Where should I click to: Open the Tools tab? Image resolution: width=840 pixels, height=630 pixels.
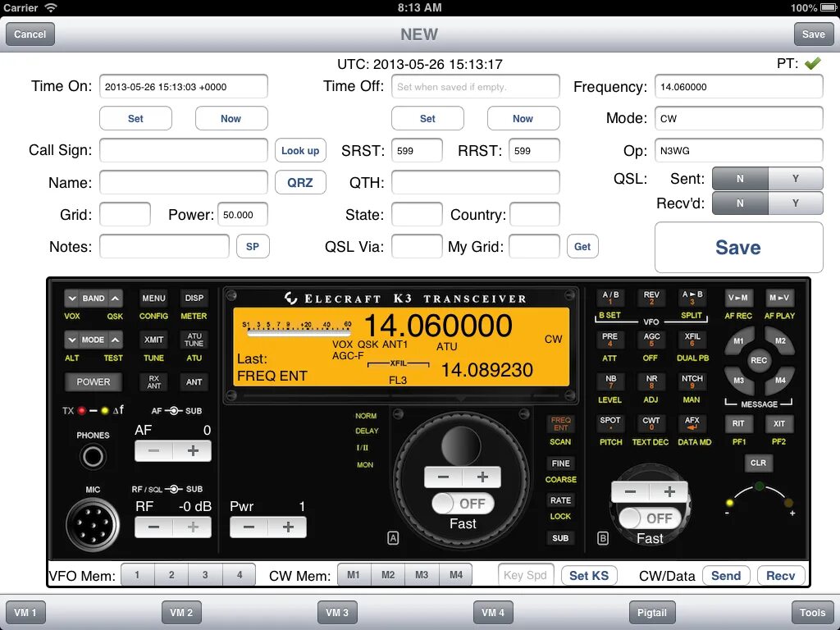coord(812,612)
